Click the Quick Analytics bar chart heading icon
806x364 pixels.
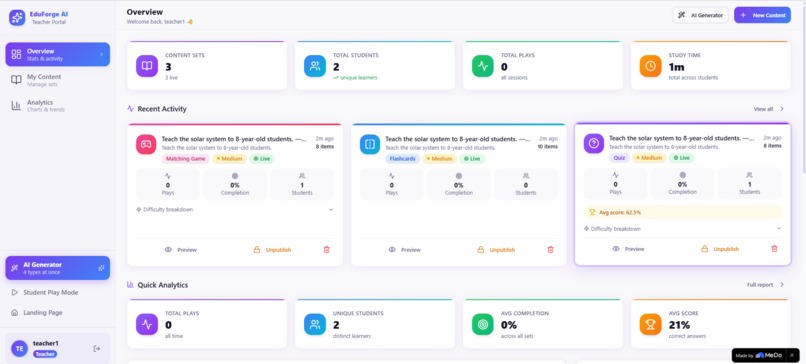[x=130, y=285]
